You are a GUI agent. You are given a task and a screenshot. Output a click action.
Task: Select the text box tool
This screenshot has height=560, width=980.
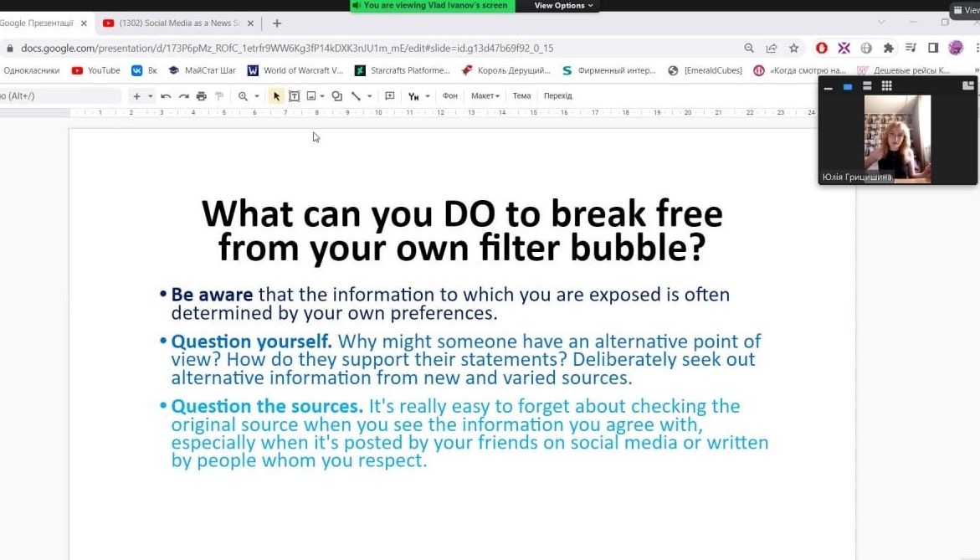tap(294, 96)
